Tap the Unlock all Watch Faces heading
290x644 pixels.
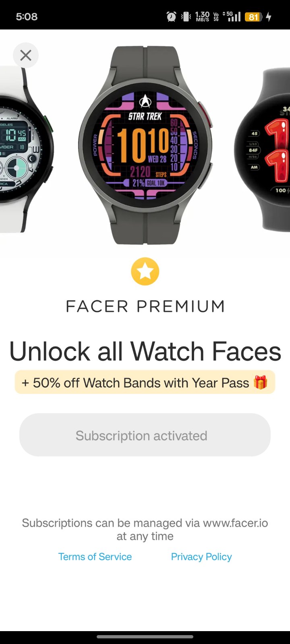145,351
